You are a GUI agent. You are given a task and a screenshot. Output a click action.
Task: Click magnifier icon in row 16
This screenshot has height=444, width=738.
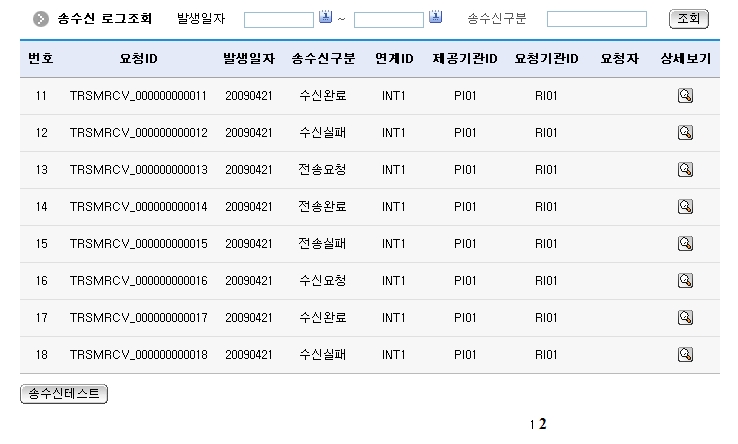[685, 281]
